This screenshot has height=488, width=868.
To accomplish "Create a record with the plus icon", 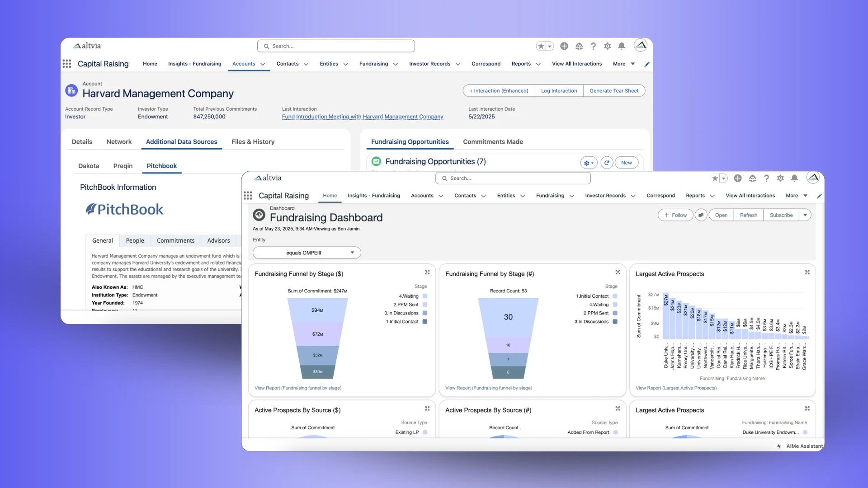I will tap(738, 178).
